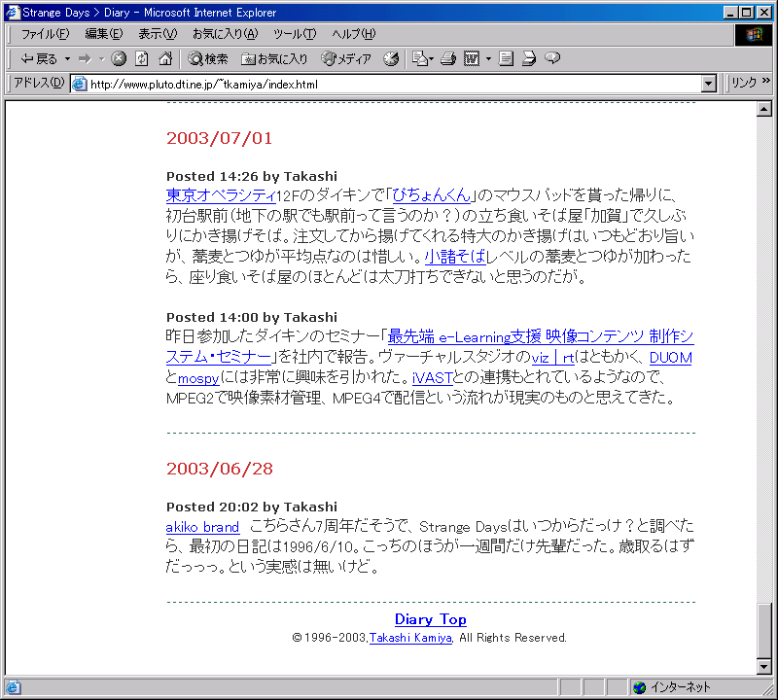The width and height of the screenshot is (778, 700).
Task: Open the お気に入り favorites toolbar button
Action: (x=274, y=59)
